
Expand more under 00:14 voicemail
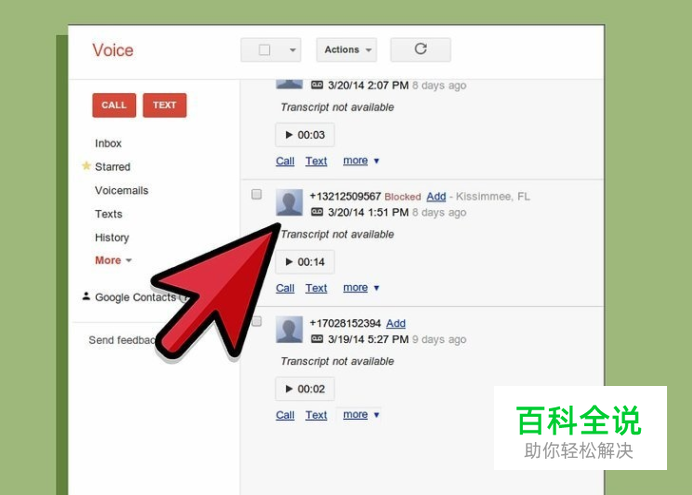(361, 288)
